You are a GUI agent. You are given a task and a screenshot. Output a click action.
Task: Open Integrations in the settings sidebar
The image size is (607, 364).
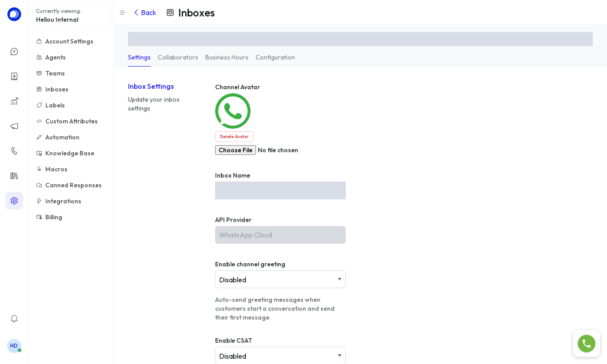71,201
